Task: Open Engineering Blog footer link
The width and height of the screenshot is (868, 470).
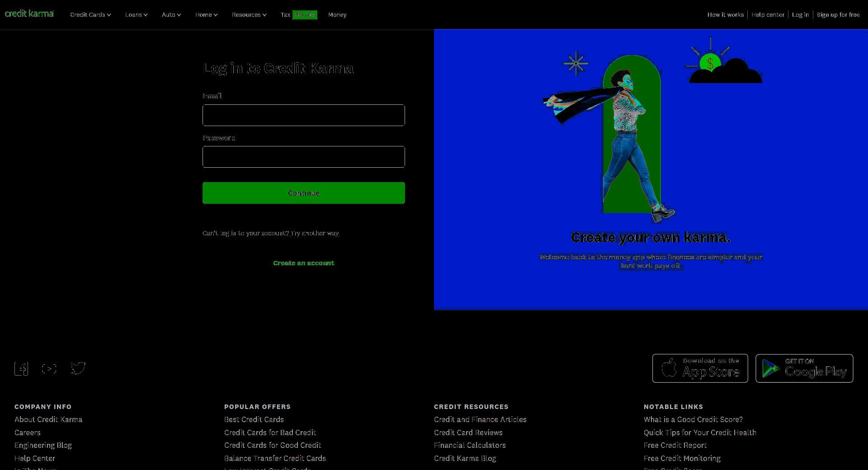Action: coord(43,445)
